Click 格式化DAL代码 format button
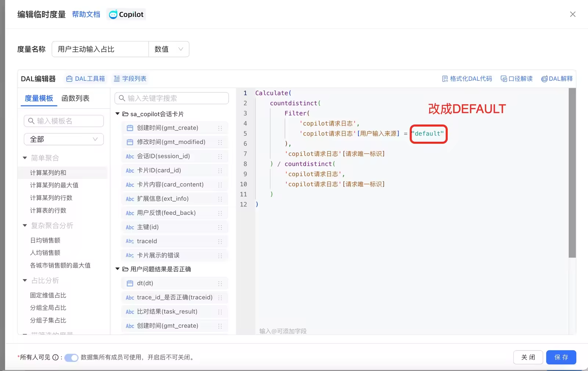 (467, 79)
